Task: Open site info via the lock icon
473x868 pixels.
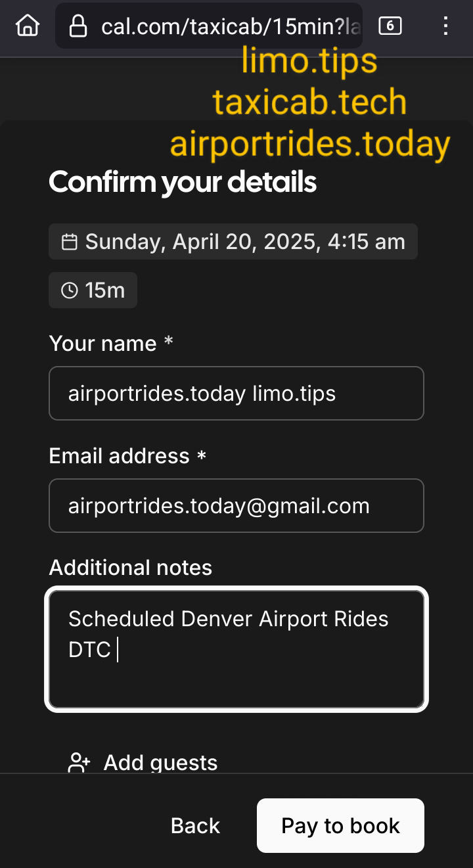Action: click(x=78, y=26)
